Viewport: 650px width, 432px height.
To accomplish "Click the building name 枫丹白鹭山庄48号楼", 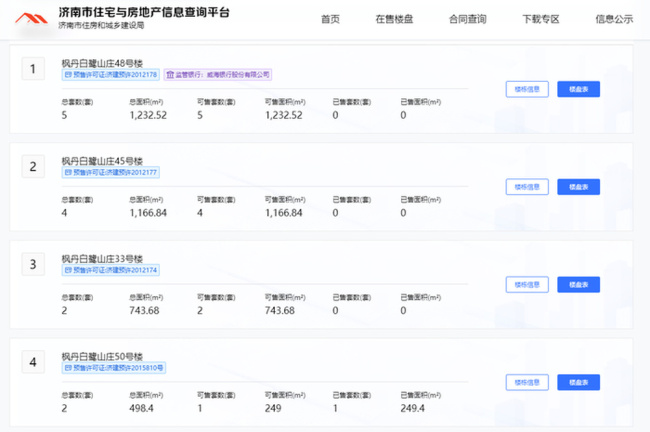I will 102,63.
